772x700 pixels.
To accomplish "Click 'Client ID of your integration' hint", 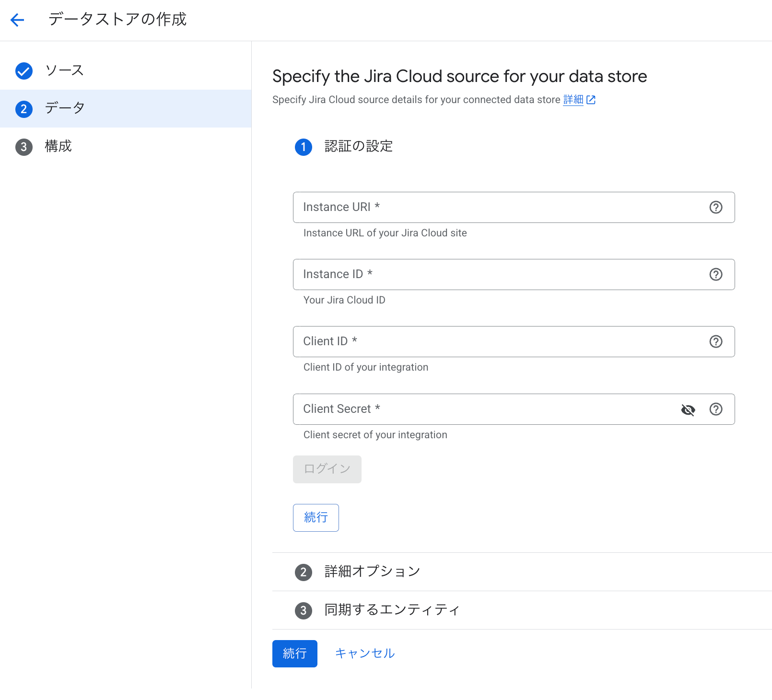I will (x=366, y=367).
